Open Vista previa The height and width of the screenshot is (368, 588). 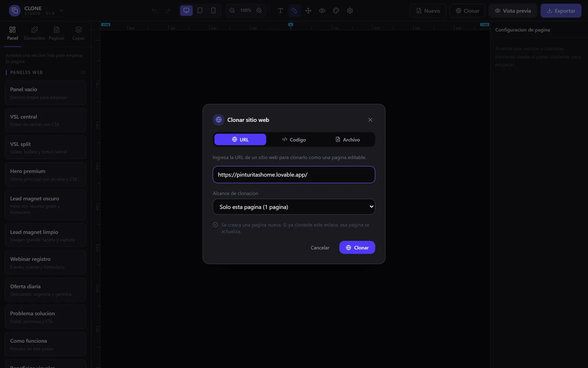(x=513, y=11)
